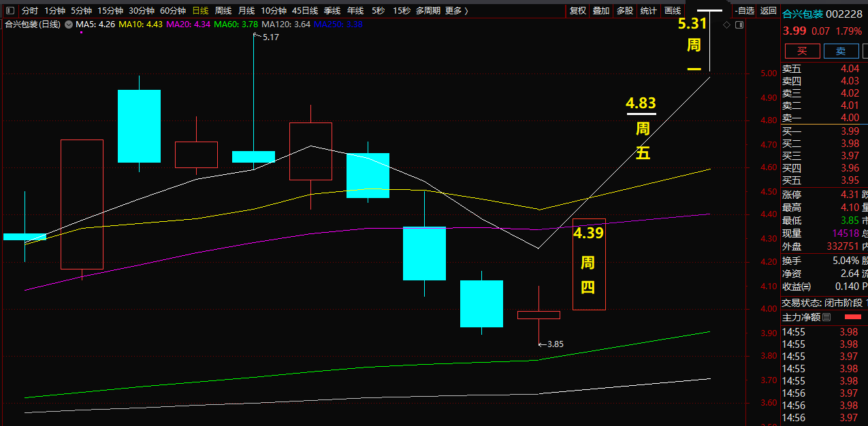
Task: Click the 统计 statistics button
Action: (x=649, y=11)
